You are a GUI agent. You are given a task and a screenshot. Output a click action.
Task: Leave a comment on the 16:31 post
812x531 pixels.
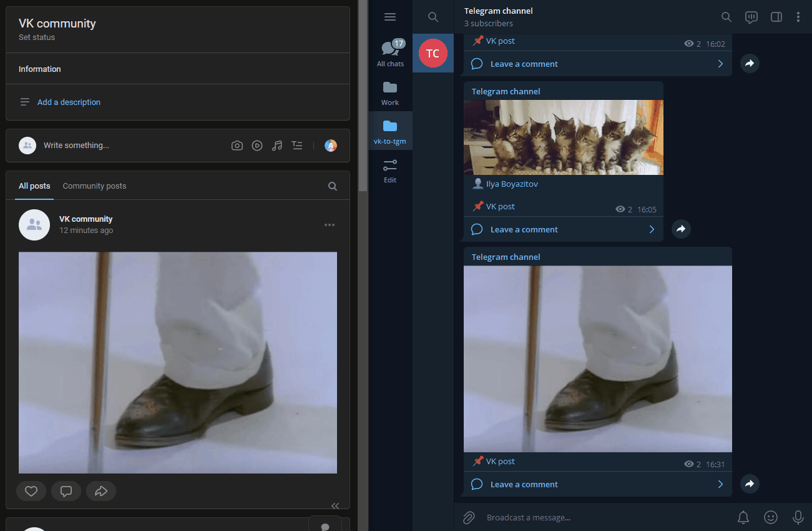coord(524,484)
